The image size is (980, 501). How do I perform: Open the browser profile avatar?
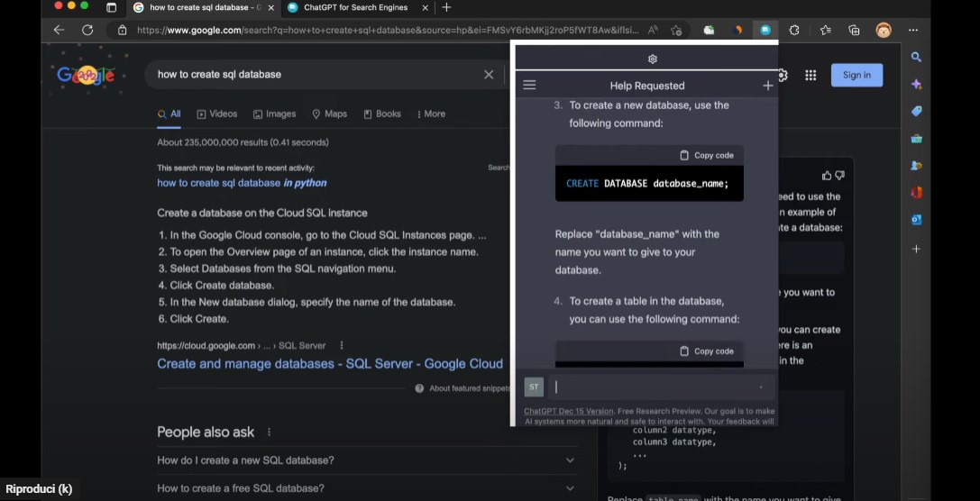[x=884, y=30]
